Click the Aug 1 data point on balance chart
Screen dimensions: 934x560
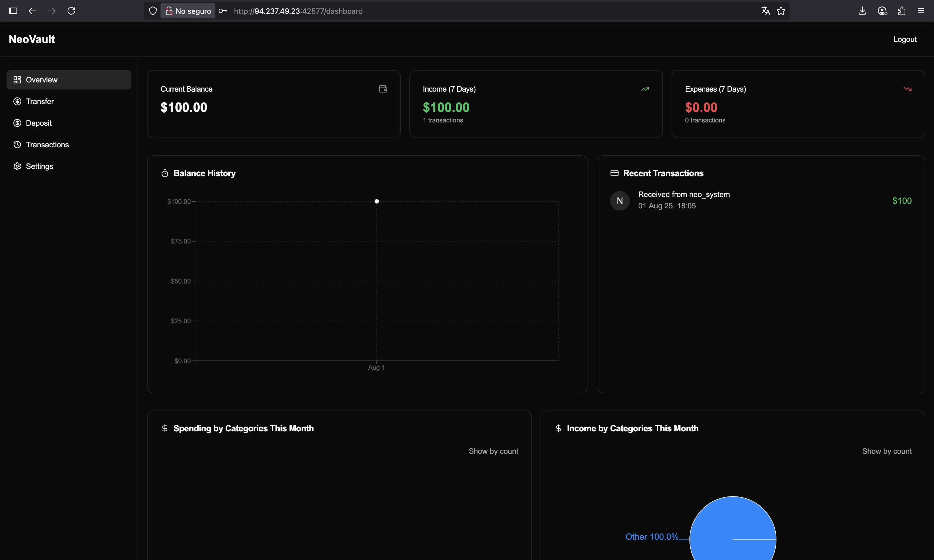click(x=376, y=201)
